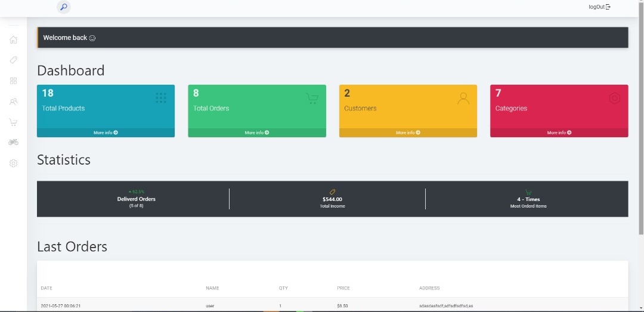This screenshot has height=312, width=644.
Task: Click the number 2 on Customers card
Action: pos(347,93)
